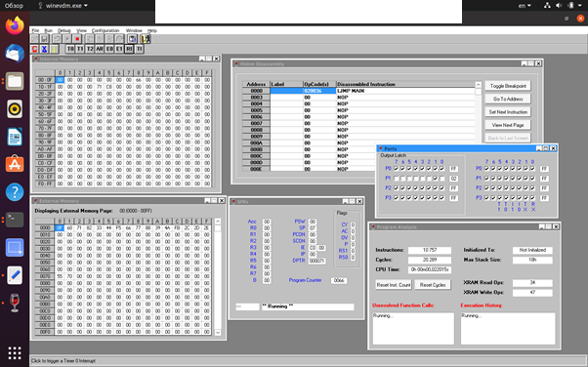588x367 pixels.
Task: Open the system status menu in top bar
Action: pyautogui.click(x=564, y=6)
